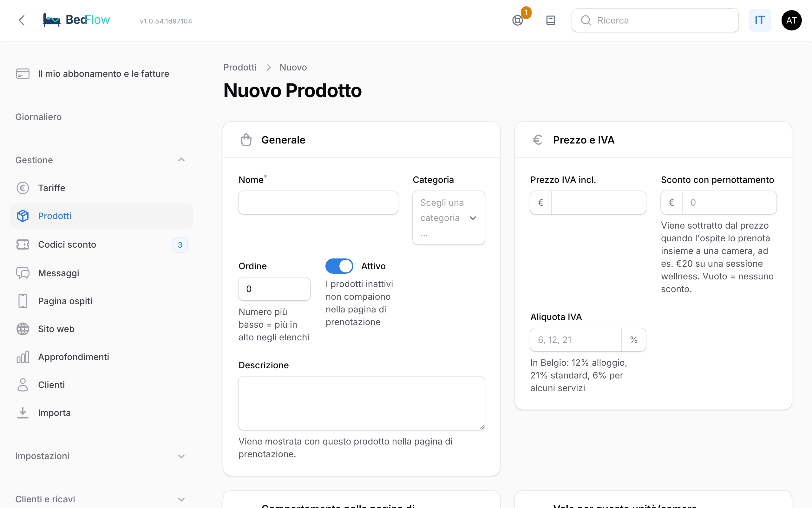Collapse the Gestione section
Screen dimensions: 812x508
181,160
